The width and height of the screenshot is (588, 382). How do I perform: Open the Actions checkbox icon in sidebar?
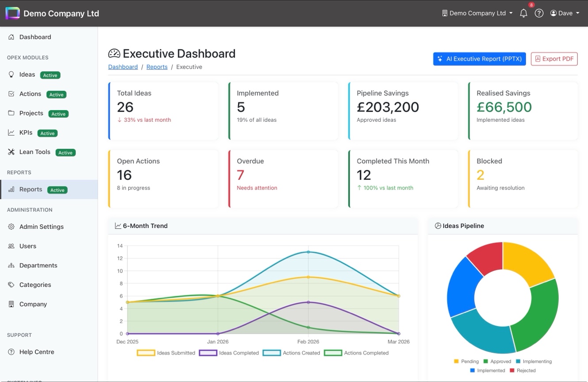11,94
